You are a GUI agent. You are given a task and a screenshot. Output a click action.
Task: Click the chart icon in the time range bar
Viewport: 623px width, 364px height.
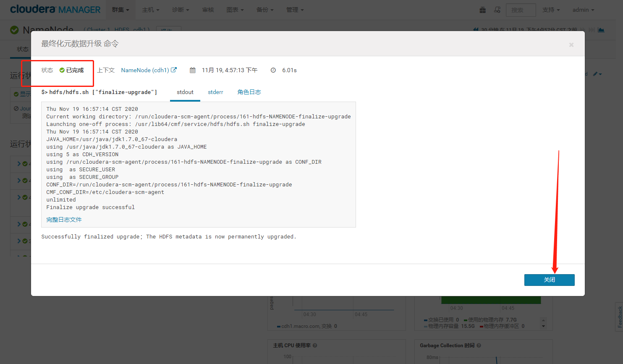pyautogui.click(x=601, y=30)
